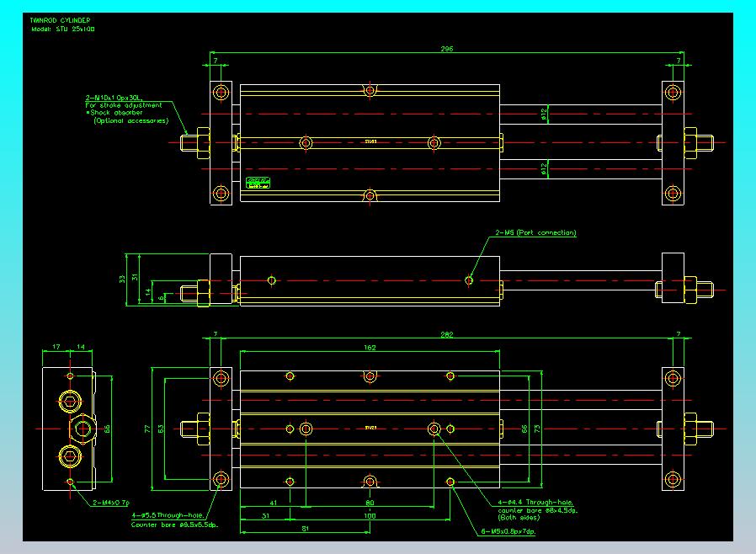Select the '2-M4x0.7p' callout text

coord(111,503)
